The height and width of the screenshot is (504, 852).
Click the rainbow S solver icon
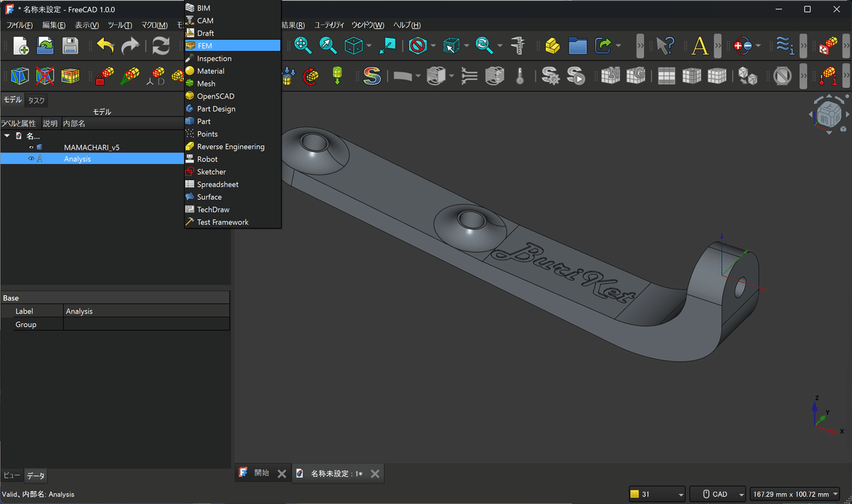click(371, 76)
